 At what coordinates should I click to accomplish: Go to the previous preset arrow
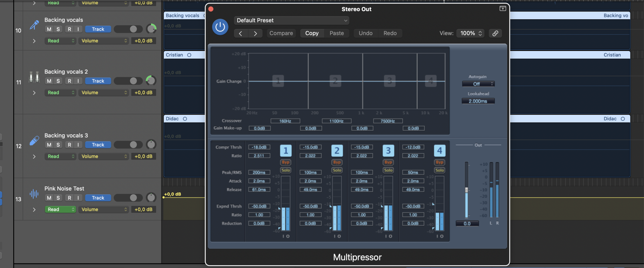click(241, 33)
